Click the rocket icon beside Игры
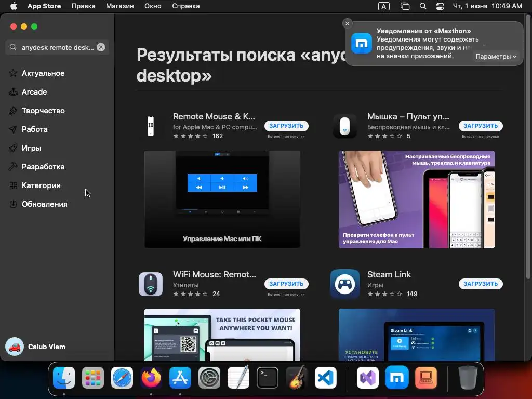 click(13, 148)
